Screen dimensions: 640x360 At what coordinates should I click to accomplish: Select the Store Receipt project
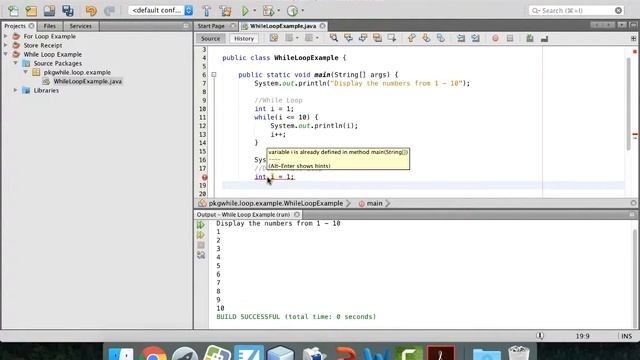(x=42, y=45)
